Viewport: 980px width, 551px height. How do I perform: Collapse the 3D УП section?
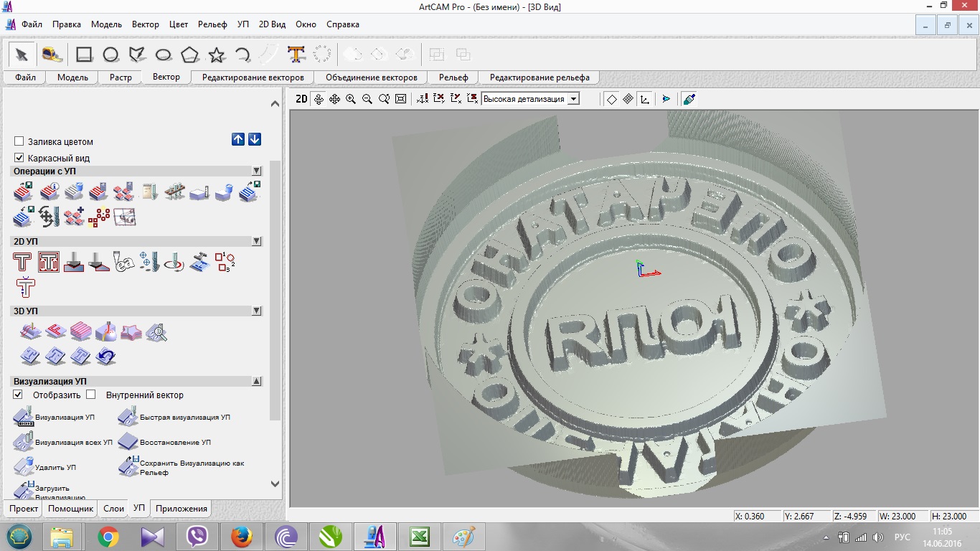pos(257,311)
